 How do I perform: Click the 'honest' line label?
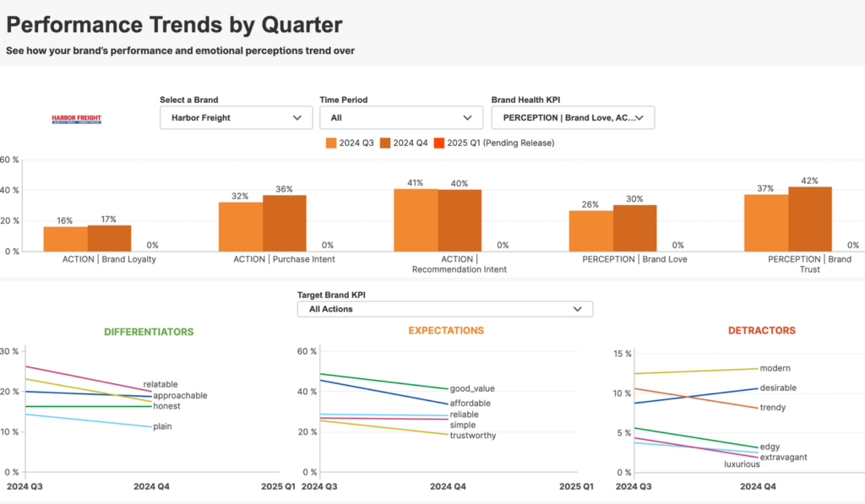(x=166, y=406)
